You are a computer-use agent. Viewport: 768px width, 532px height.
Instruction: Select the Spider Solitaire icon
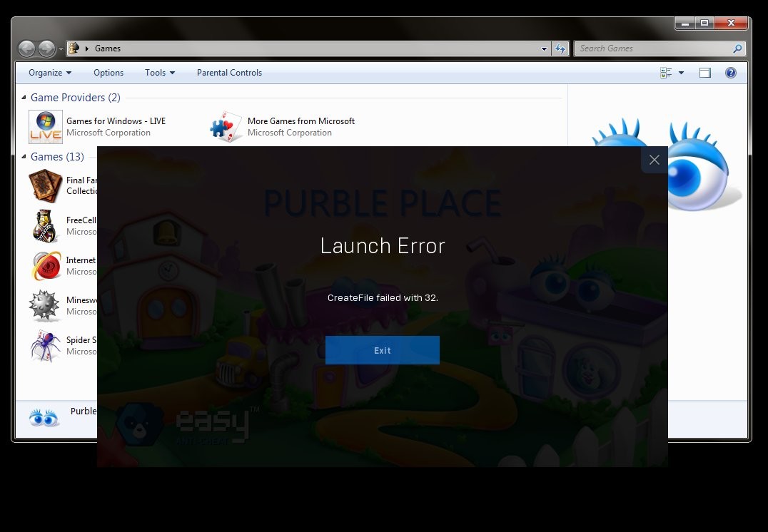coord(45,346)
